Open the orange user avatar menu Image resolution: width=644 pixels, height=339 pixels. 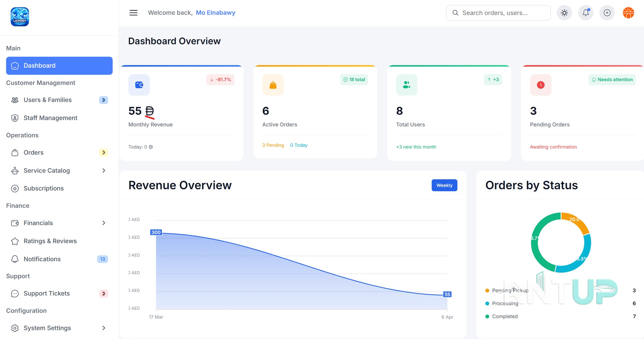point(628,13)
